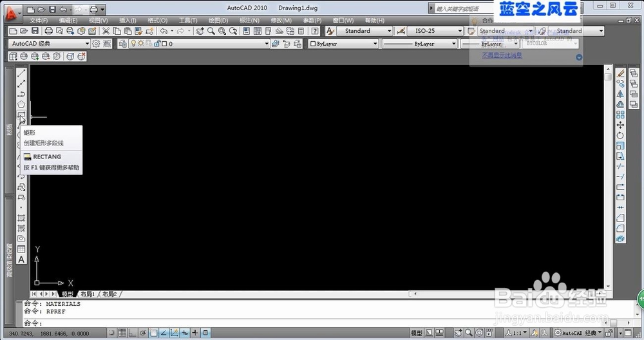Toggle Grid Display in status bar
The height and width of the screenshot is (340, 644).
pyautogui.click(x=122, y=333)
